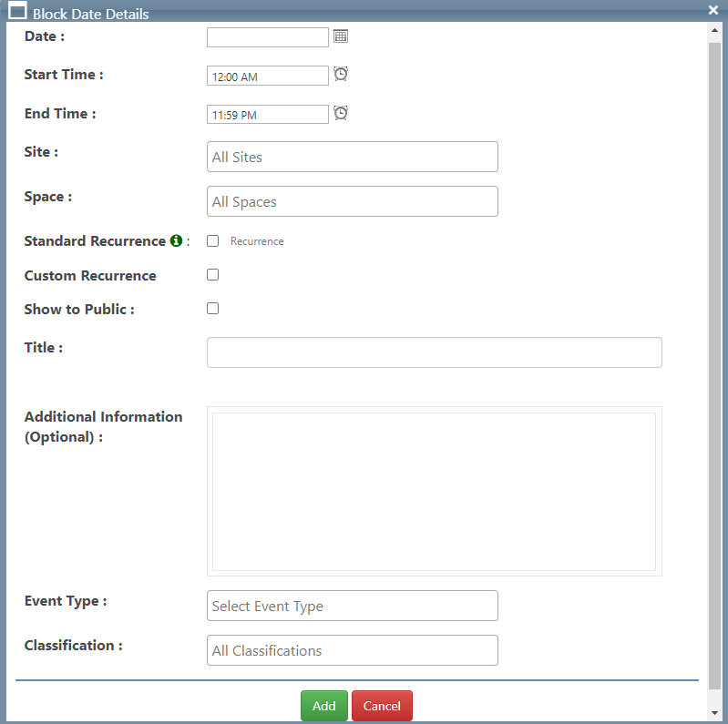Click the End Time field showing 11:59 PM
728x724 pixels.
(x=268, y=114)
